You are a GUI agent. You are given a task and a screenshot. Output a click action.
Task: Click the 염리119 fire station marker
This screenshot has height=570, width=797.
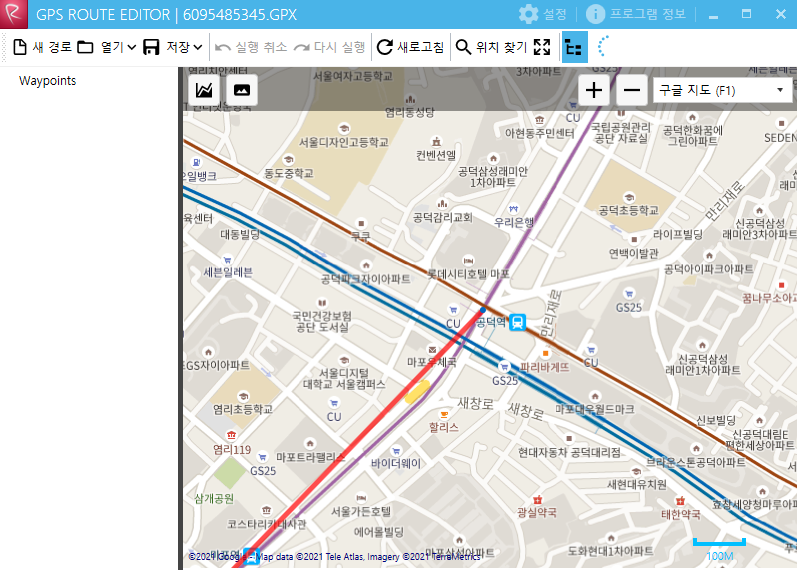(232, 435)
